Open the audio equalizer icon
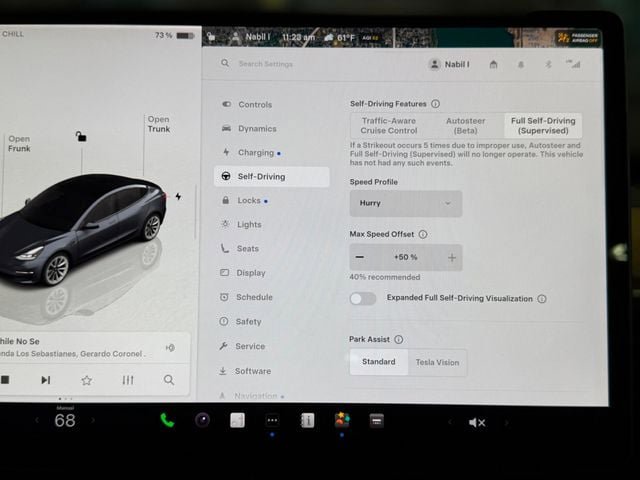 (x=128, y=380)
